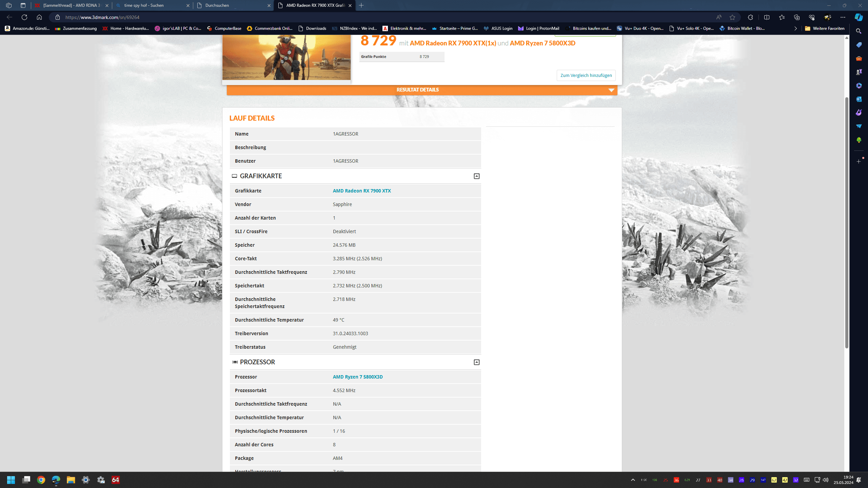Open AMD Ryzen 7 5800X3D processor link
This screenshot has width=868, height=488.
[x=357, y=377]
